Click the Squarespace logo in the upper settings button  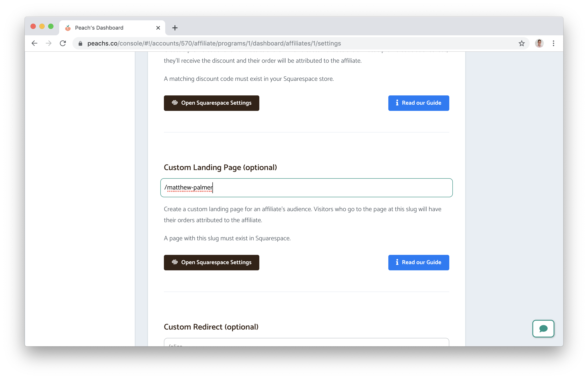click(175, 103)
